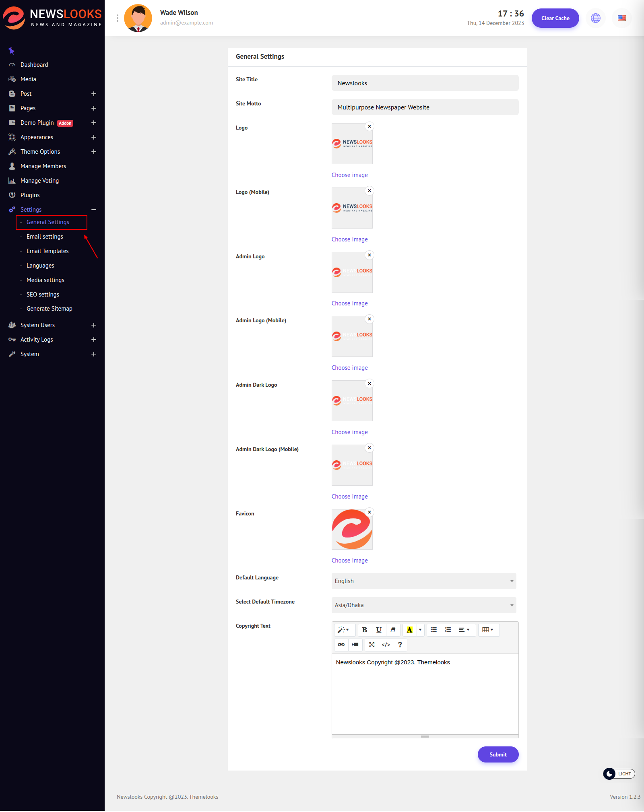Click the underline button in editor toolbar
The height and width of the screenshot is (812, 644).
tap(379, 630)
